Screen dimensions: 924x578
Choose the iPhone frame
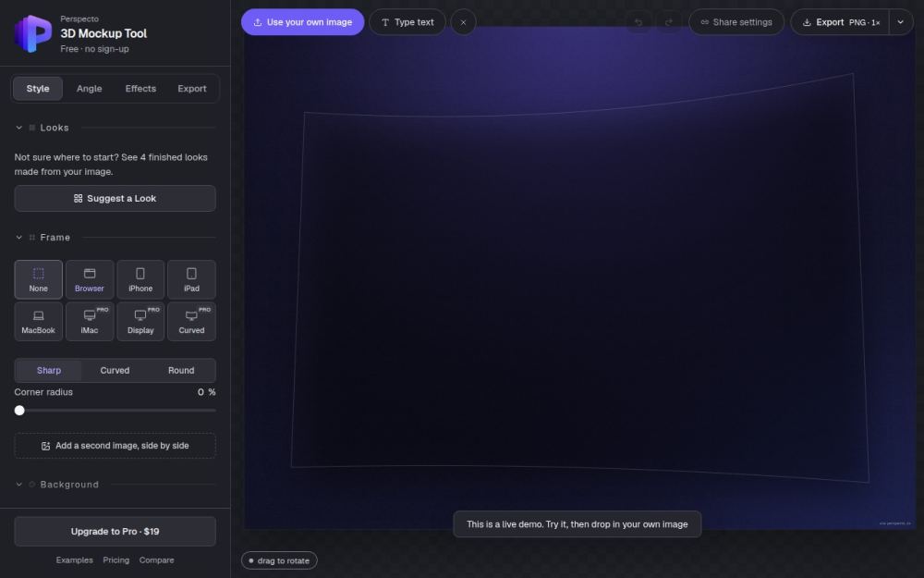(140, 279)
